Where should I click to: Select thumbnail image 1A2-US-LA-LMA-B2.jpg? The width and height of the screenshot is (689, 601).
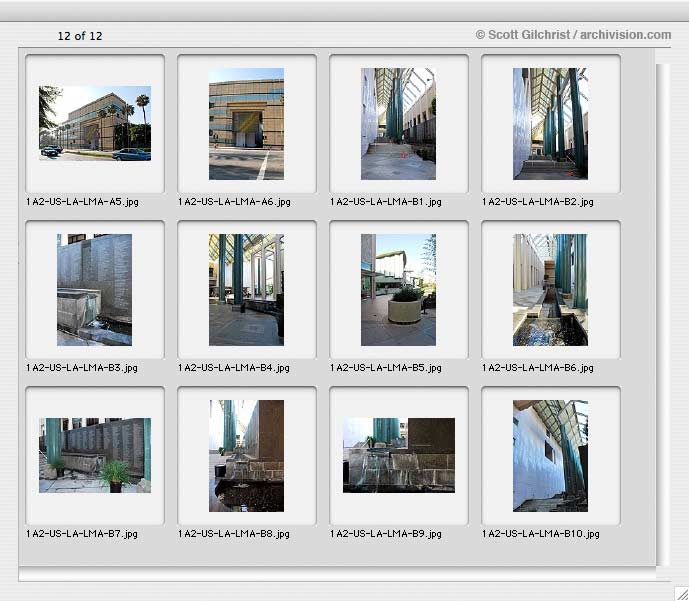point(550,123)
